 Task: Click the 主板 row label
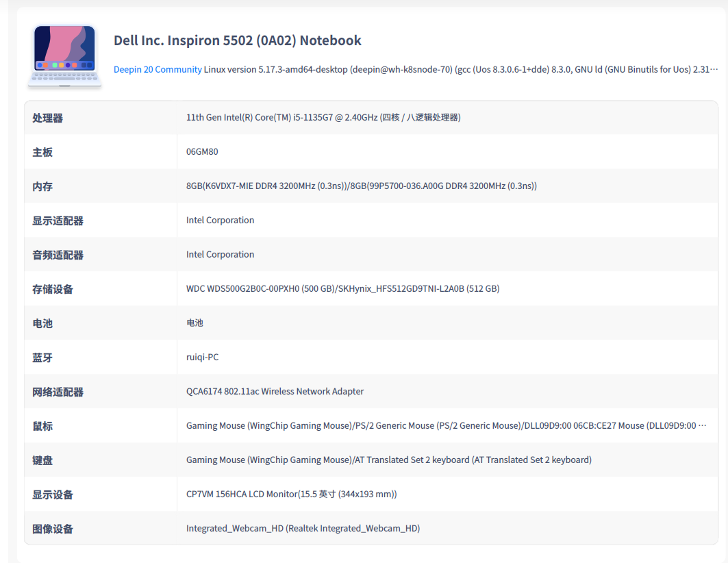tap(42, 152)
